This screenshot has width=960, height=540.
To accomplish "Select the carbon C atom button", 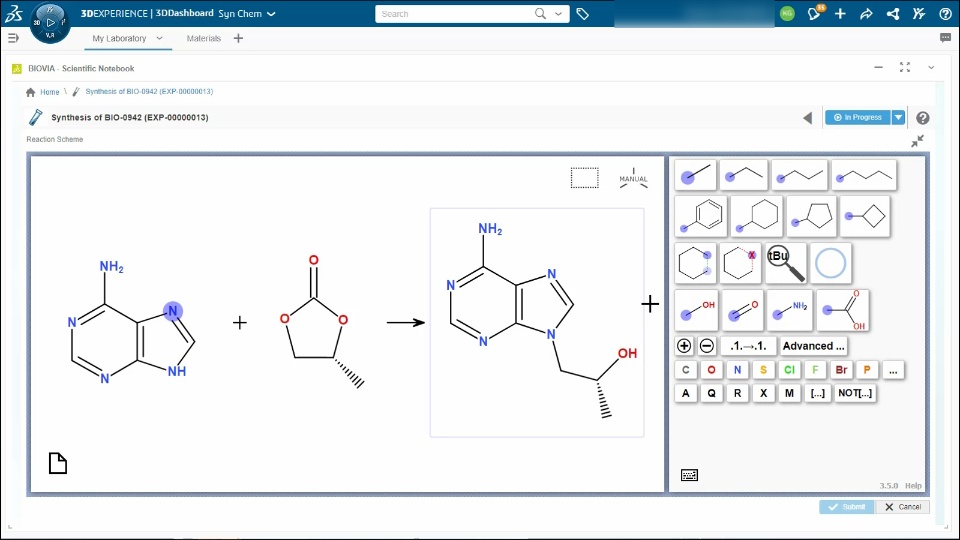I will pos(686,370).
